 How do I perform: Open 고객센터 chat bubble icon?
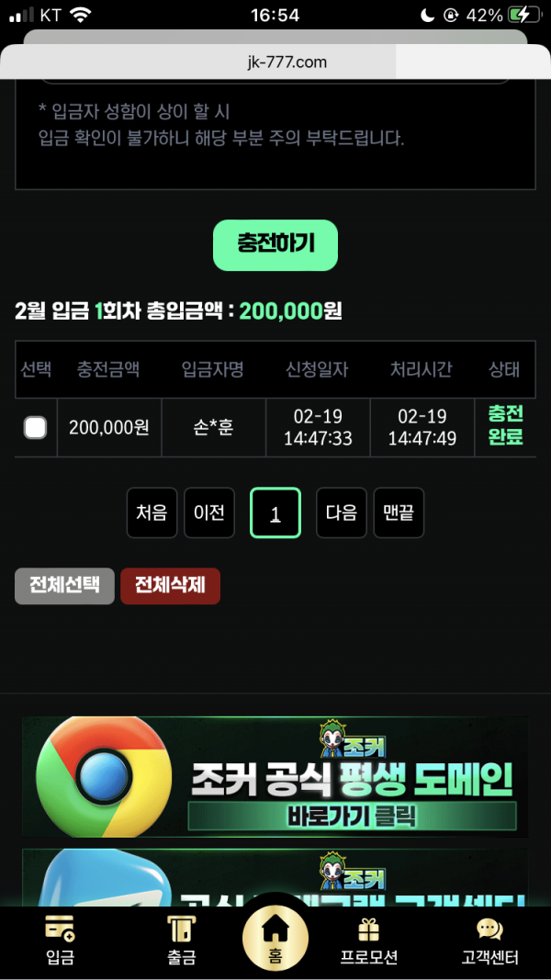pos(489,929)
